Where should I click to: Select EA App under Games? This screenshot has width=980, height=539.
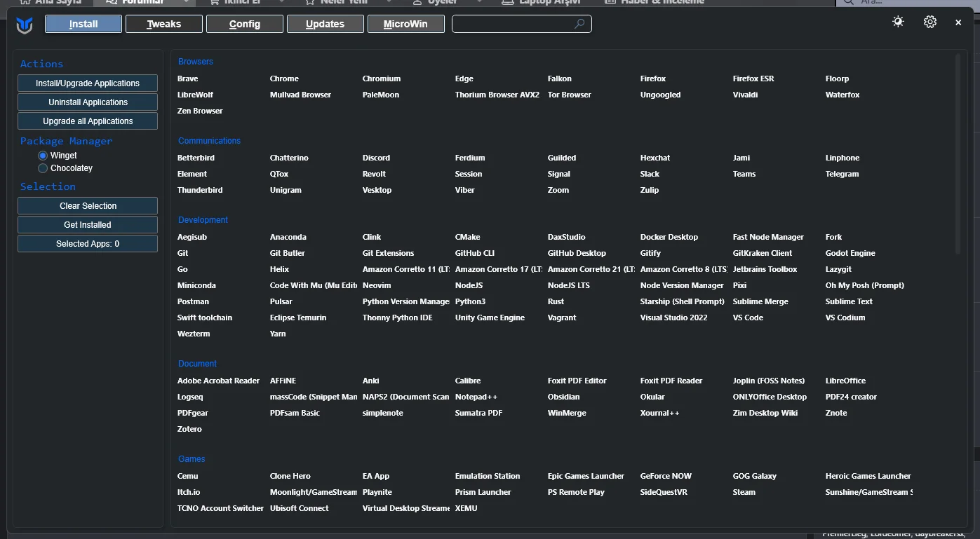point(376,476)
